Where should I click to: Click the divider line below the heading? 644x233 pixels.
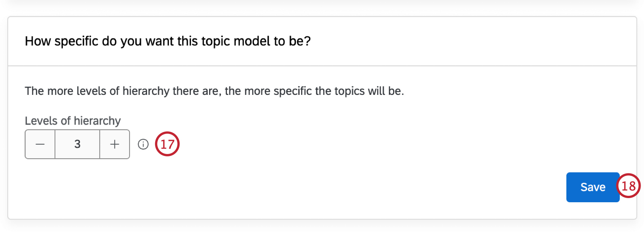click(322, 66)
